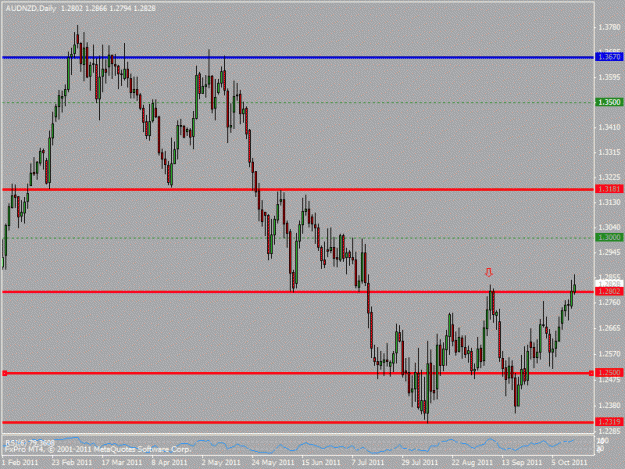
Task: Click the 23 Feb 2011 date label
Action: coord(72,463)
